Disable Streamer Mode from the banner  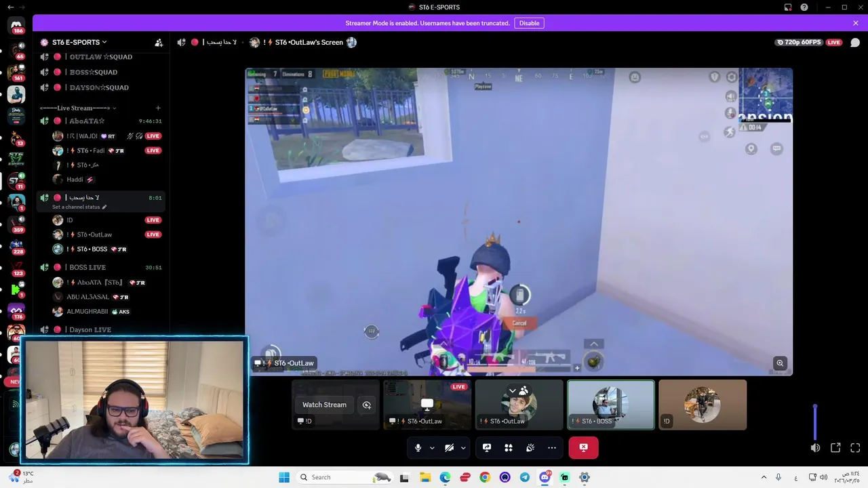529,23
